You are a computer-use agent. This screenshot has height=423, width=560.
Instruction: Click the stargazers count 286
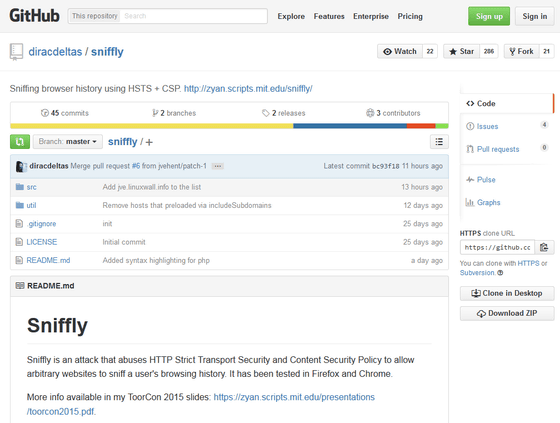pyautogui.click(x=489, y=51)
